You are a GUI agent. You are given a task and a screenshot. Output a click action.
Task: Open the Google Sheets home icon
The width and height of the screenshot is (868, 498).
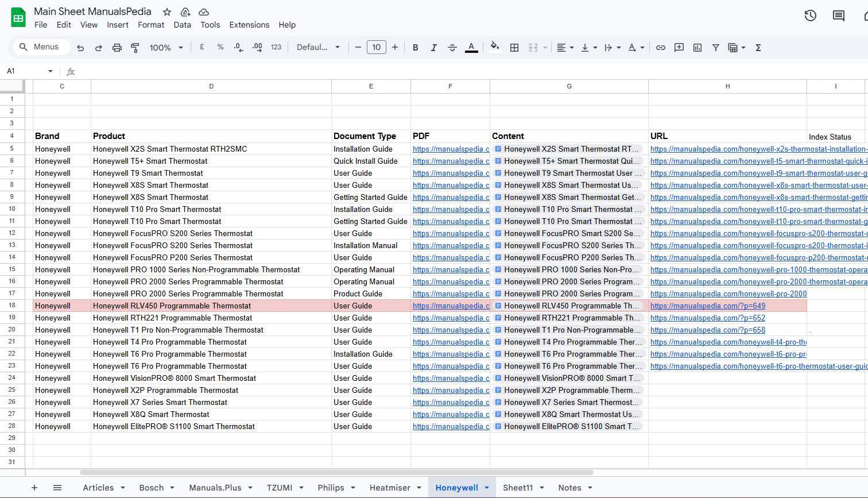(x=18, y=18)
